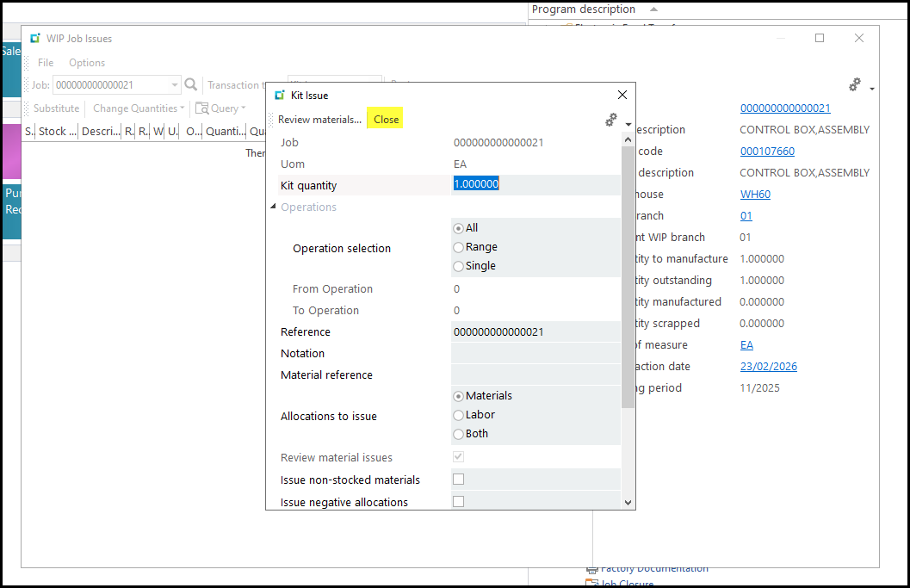910x588 pixels.
Task: Click the Kit Issue dialog logo icon
Action: 280,96
